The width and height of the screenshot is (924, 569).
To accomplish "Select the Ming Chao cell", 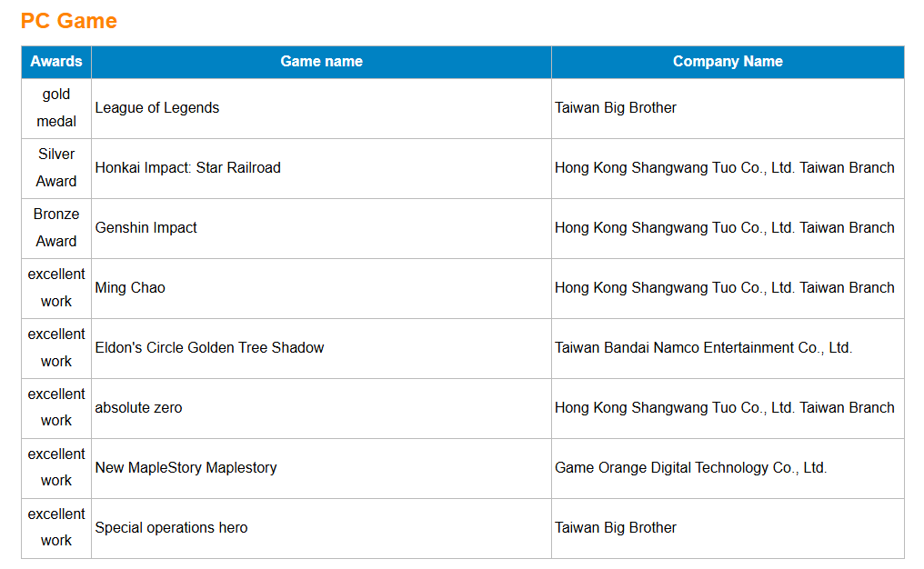I will pyautogui.click(x=321, y=289).
